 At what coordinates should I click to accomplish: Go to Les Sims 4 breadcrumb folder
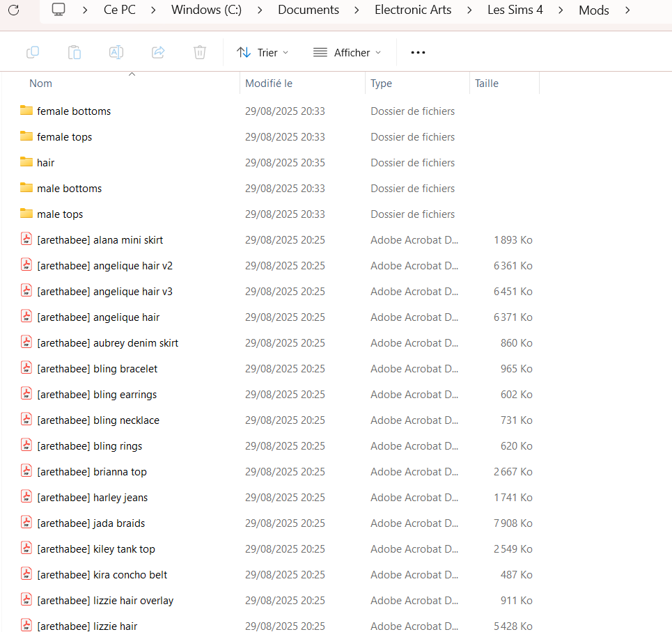(x=515, y=10)
